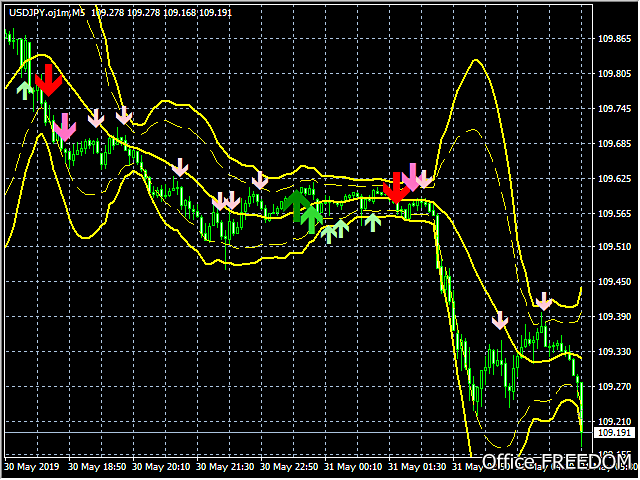Image resolution: width=640 pixels, height=480 pixels.
Task: Click the 30 May 22:50 time label
Action: click(289, 467)
